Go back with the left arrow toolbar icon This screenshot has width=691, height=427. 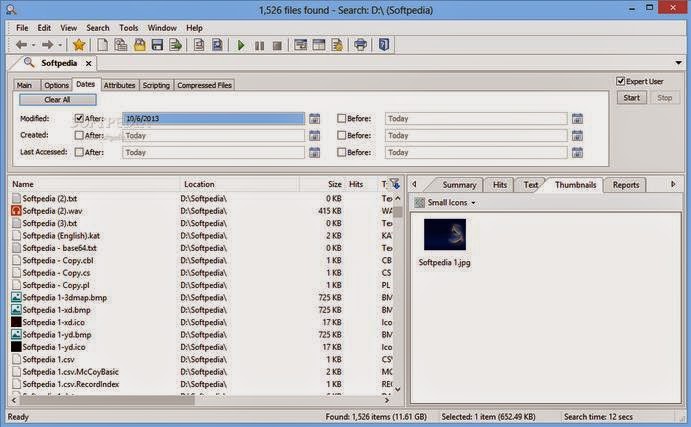(x=21, y=45)
